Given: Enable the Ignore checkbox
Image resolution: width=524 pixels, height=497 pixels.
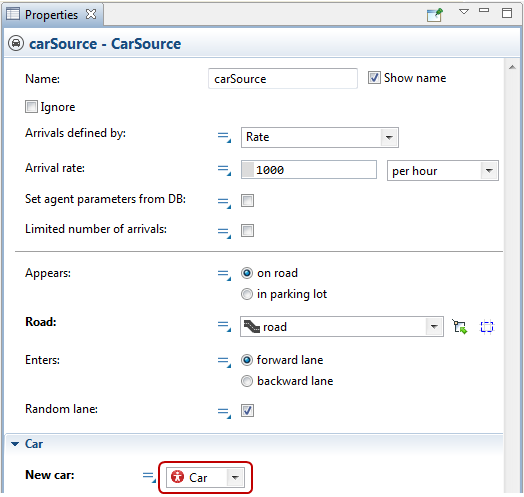Looking at the screenshot, I should (31, 107).
